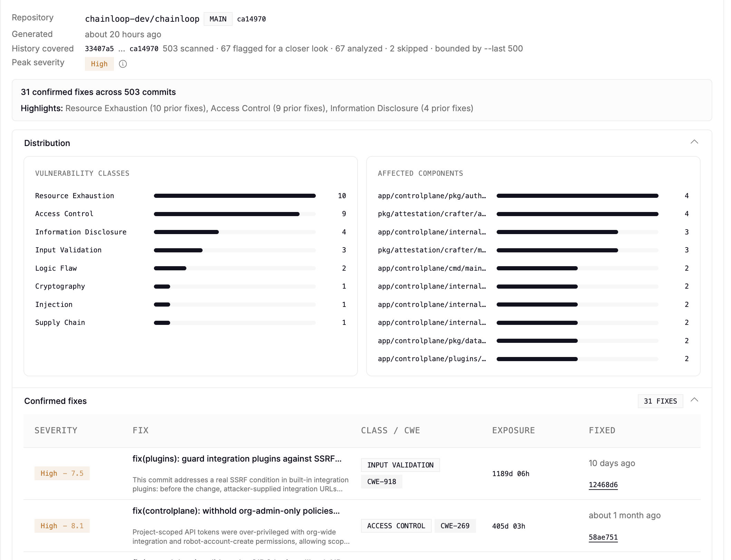Collapse the Distribution section chevron
731x560 pixels.
point(694,142)
